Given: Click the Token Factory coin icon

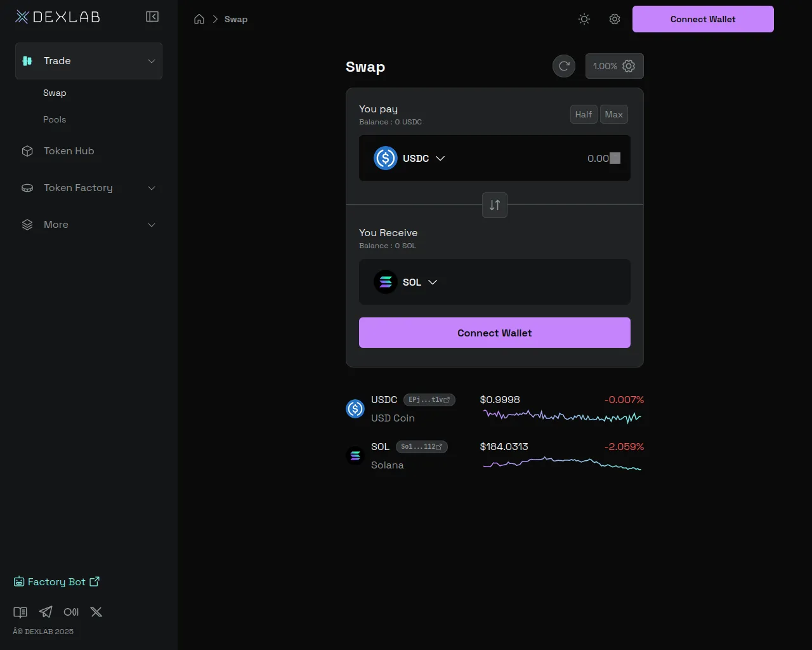Looking at the screenshot, I should click(x=27, y=188).
